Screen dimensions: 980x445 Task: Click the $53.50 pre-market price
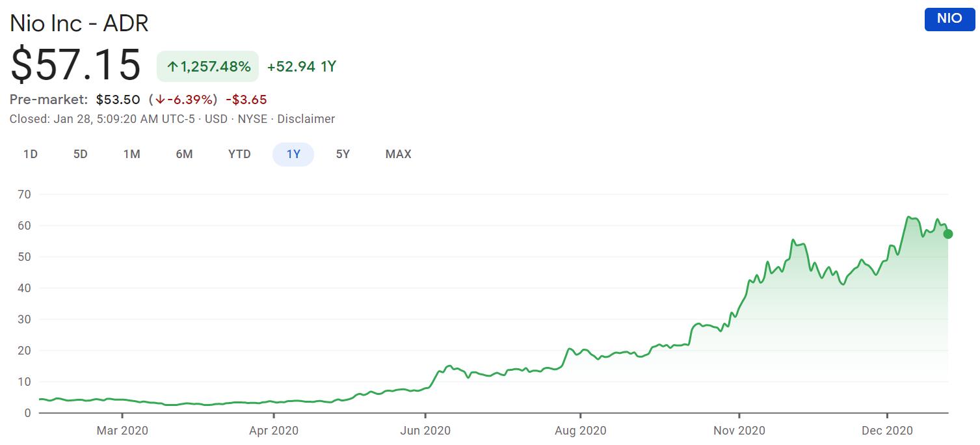click(118, 100)
